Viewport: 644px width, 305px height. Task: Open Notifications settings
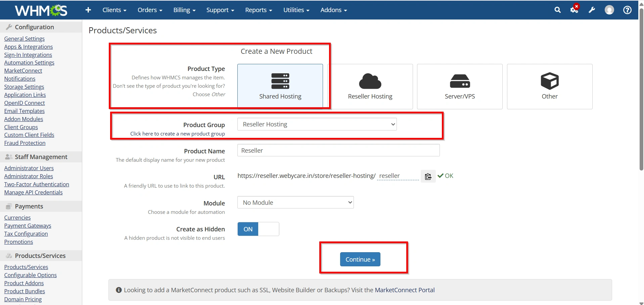(20, 79)
